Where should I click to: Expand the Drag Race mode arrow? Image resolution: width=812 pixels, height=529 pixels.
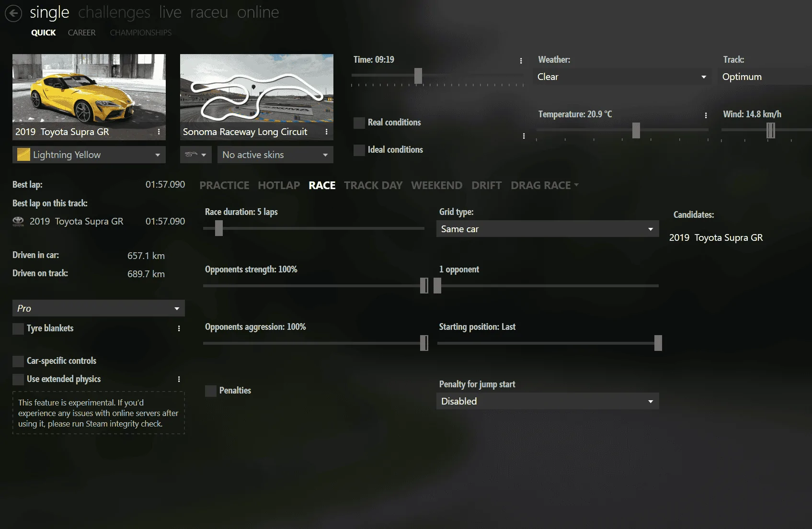click(x=576, y=185)
